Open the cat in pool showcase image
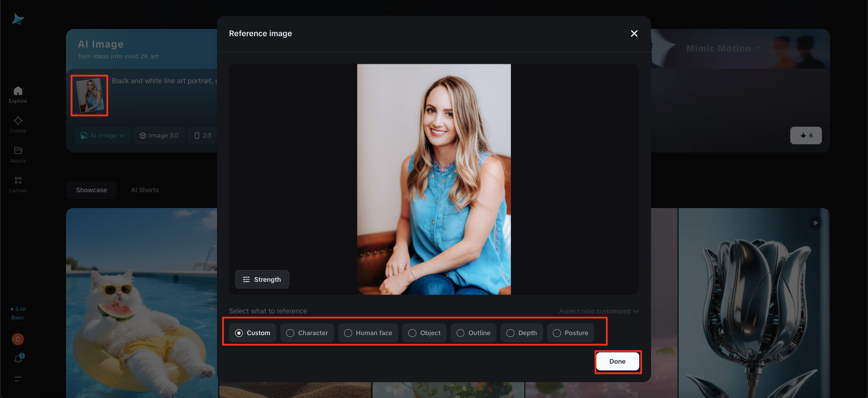This screenshot has height=398, width=868. point(142,303)
